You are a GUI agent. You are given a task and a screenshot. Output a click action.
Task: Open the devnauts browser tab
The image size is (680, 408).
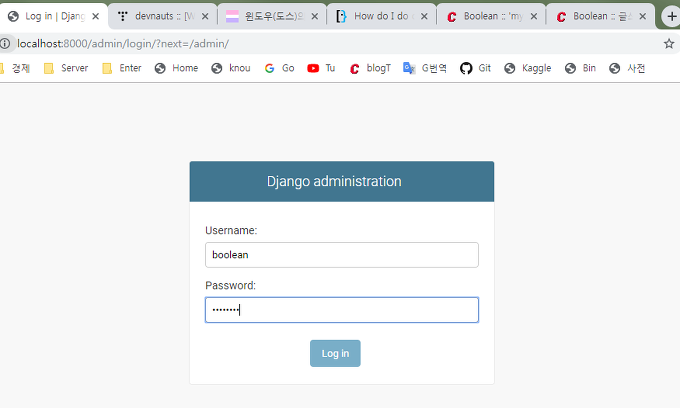[163, 16]
